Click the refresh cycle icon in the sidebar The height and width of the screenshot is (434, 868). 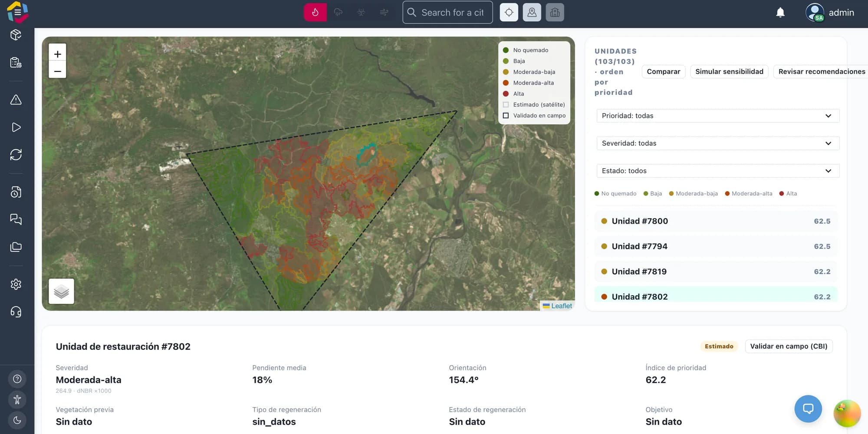(x=16, y=155)
